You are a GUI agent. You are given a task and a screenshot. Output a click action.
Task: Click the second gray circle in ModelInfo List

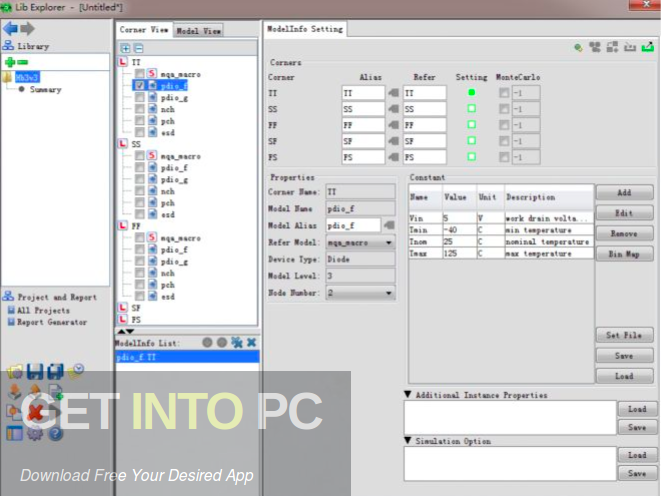[222, 342]
